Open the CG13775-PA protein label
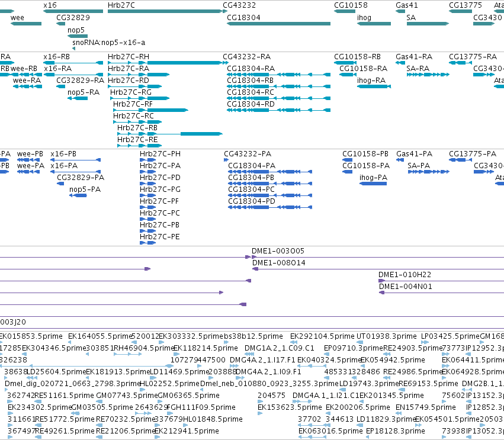The image size is (504, 440). point(473,154)
